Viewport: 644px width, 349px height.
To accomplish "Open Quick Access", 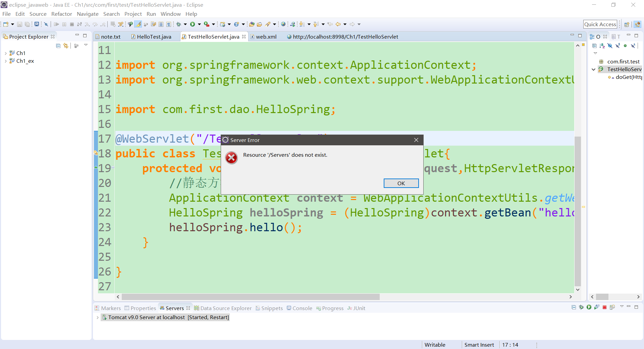I will click(x=600, y=24).
